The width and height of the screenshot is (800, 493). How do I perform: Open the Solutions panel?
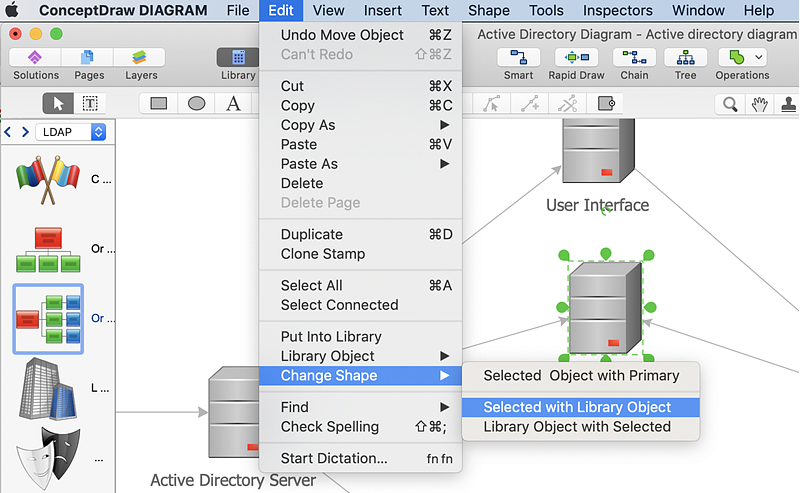pyautogui.click(x=35, y=63)
